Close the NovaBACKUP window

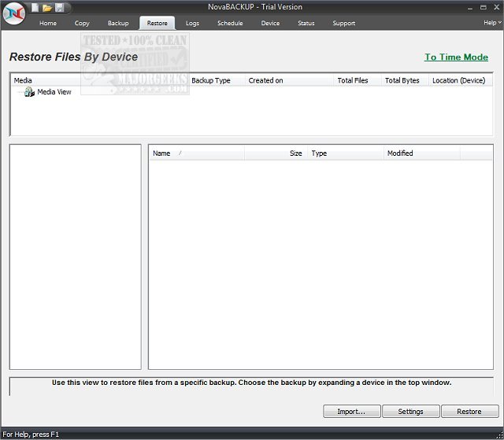pyautogui.click(x=497, y=7)
